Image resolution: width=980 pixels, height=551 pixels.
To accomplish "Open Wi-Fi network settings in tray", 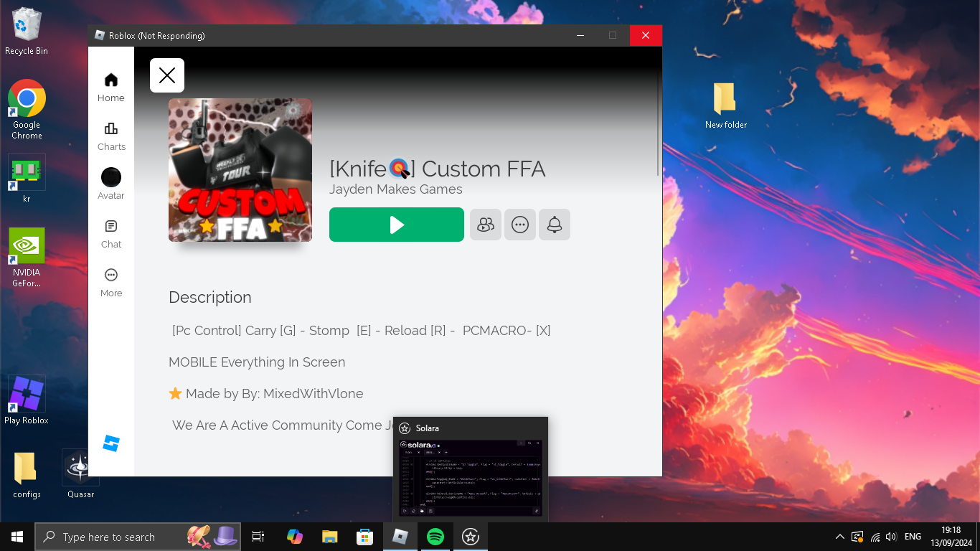I will click(875, 537).
